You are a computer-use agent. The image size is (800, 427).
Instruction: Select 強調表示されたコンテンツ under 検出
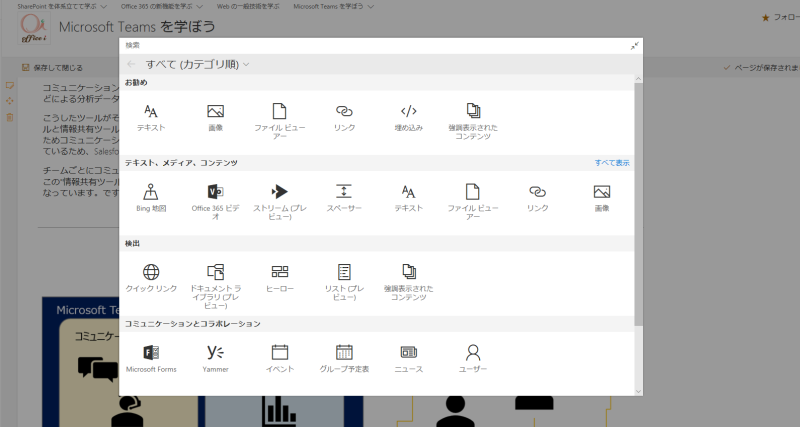[x=409, y=282]
